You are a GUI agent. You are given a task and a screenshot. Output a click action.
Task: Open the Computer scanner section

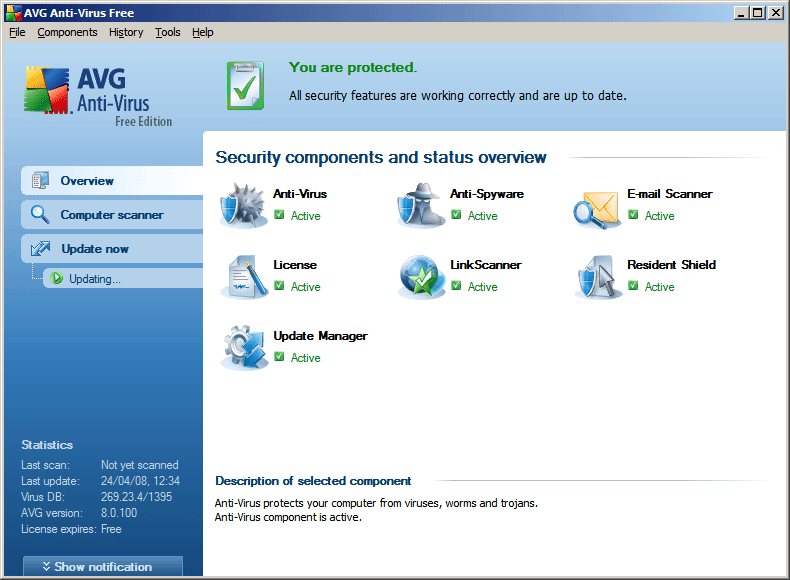click(112, 215)
